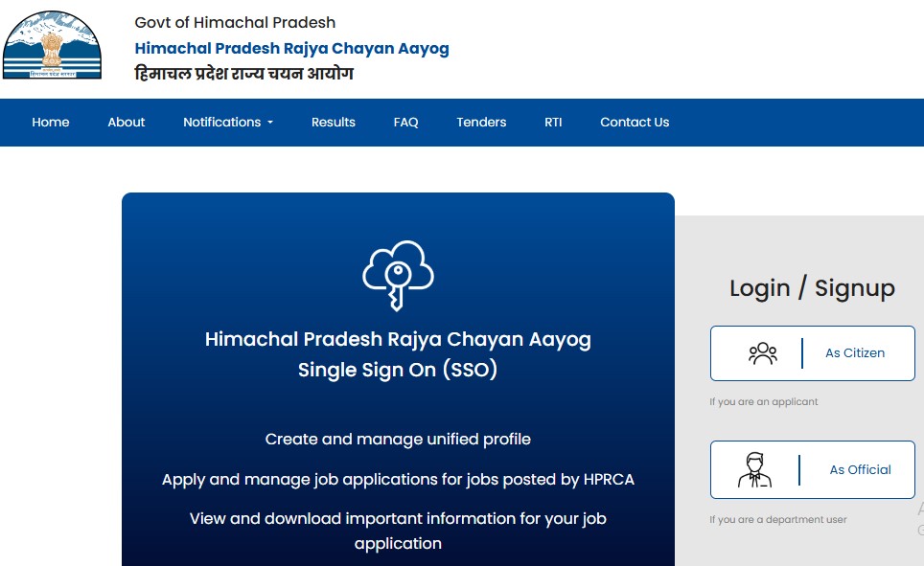Click the Single Sign On (SSO) heading
Screen dimensions: 924x566
pos(398,370)
